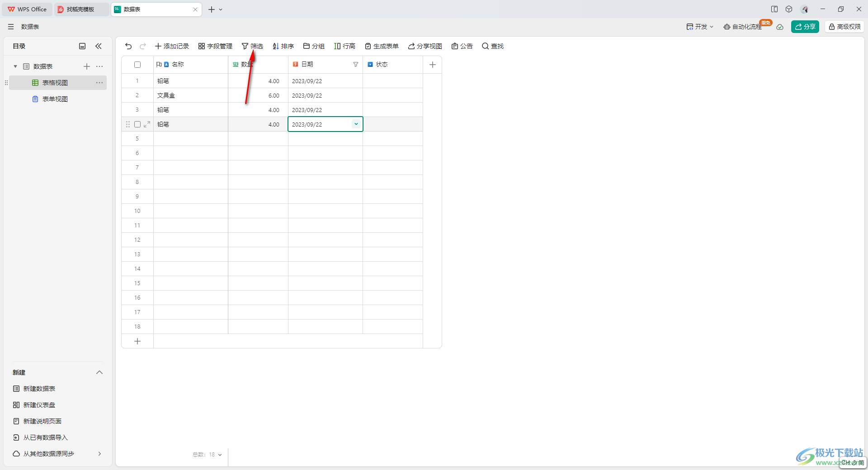Screen dimensions: 868x470
Task: Switch to the WPS Office tab
Action: coord(27,9)
